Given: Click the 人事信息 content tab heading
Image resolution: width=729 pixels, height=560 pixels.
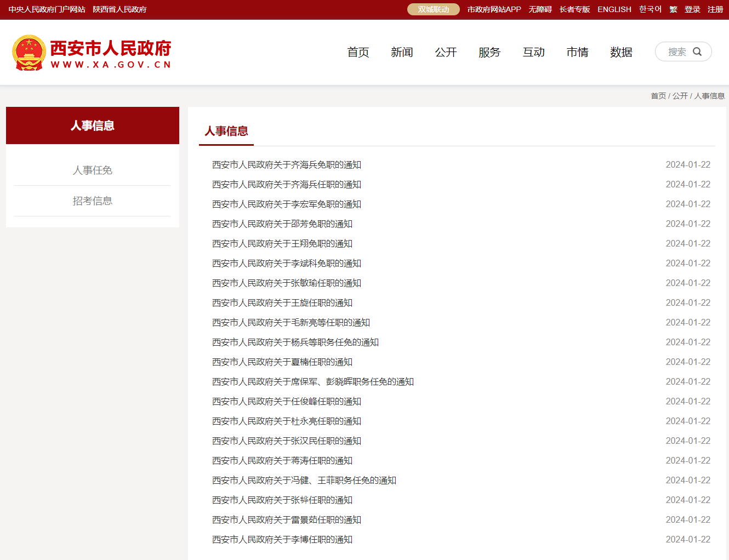Looking at the screenshot, I should click(226, 131).
